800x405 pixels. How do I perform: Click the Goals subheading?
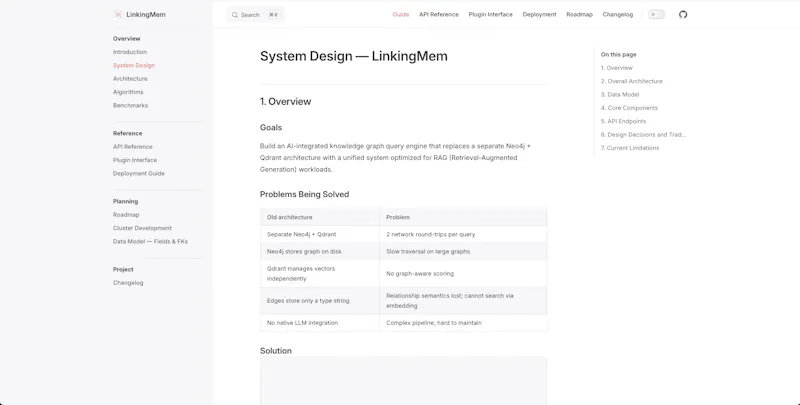point(271,128)
